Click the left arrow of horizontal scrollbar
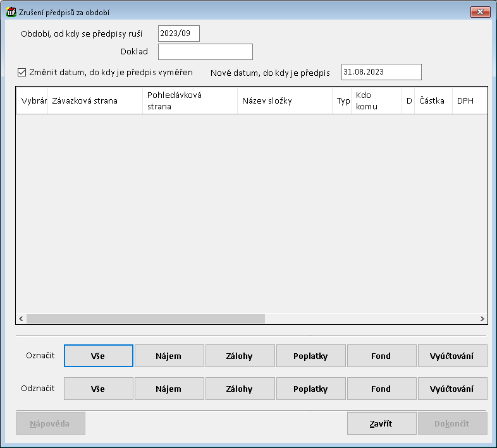Viewport: 497px width, 448px height. (21, 319)
